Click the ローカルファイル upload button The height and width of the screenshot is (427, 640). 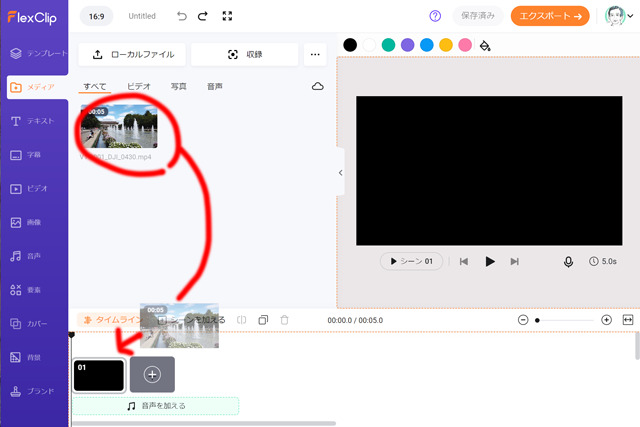(x=132, y=54)
